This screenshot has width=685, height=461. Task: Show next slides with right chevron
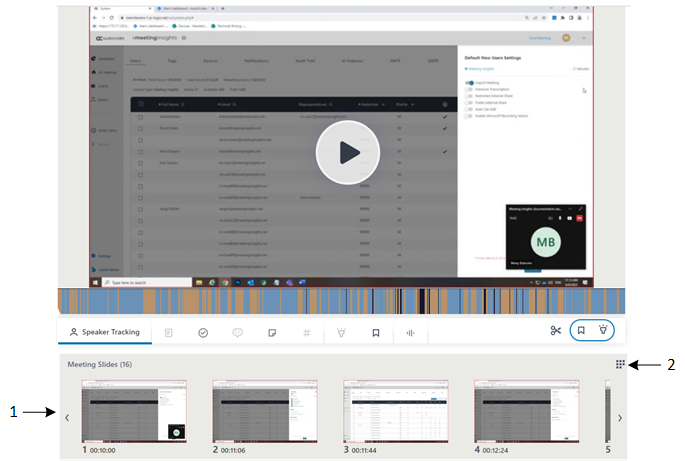[x=619, y=418]
